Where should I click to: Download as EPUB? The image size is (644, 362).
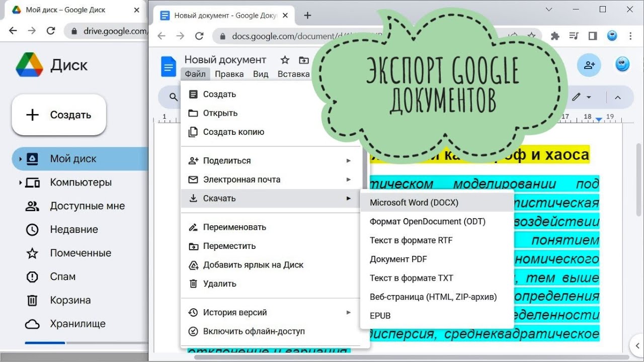click(437, 316)
